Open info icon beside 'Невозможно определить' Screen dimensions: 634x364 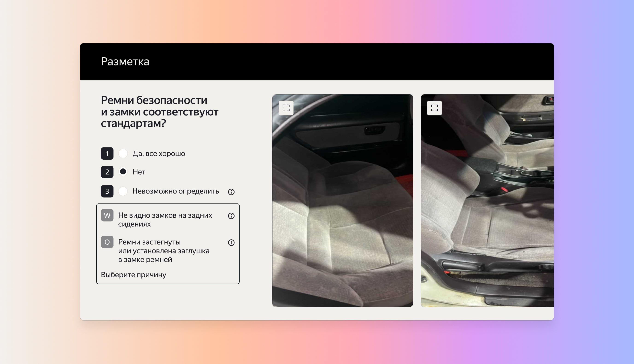pyautogui.click(x=231, y=192)
